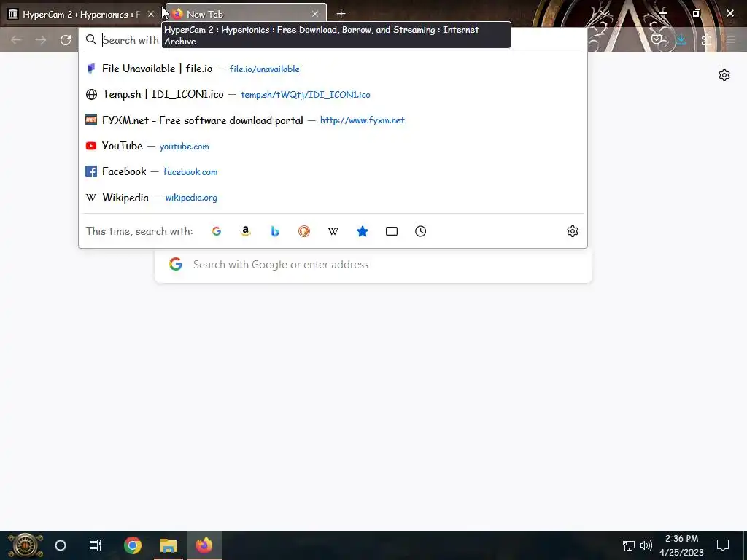Image resolution: width=747 pixels, height=560 pixels.
Task: Open the YouTube suggestion
Action: click(x=333, y=146)
